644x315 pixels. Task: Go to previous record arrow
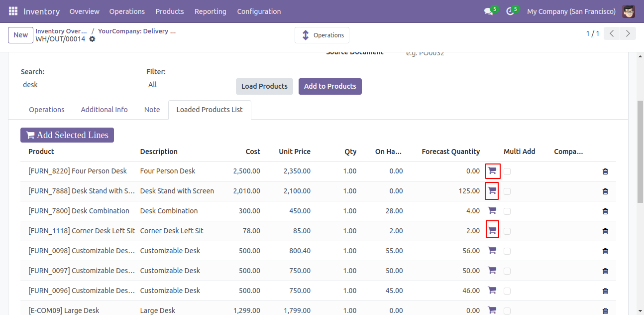coord(612,33)
